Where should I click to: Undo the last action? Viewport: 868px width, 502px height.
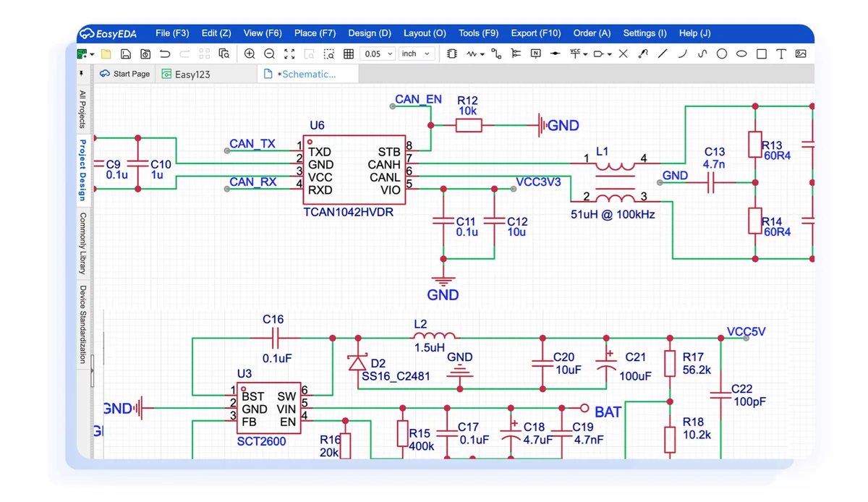point(165,54)
